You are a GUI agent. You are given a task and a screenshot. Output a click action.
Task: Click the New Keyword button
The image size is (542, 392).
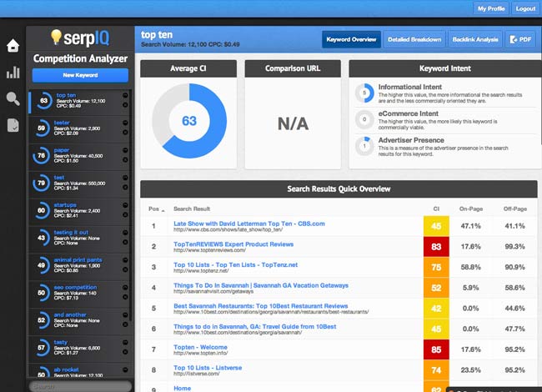pyautogui.click(x=80, y=75)
